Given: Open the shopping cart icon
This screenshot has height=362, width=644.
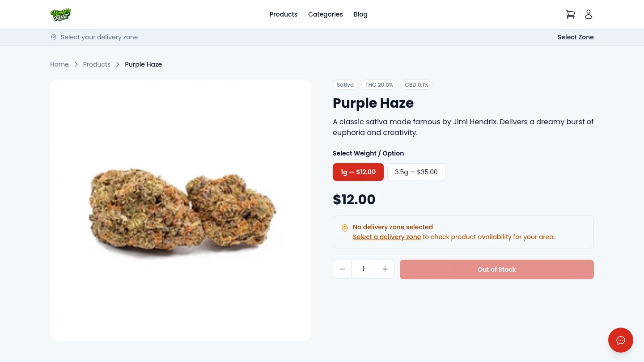Looking at the screenshot, I should pos(570,14).
